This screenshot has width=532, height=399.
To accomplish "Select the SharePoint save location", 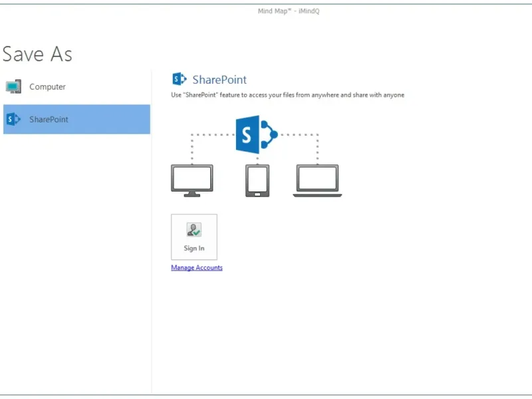I will pyautogui.click(x=76, y=119).
